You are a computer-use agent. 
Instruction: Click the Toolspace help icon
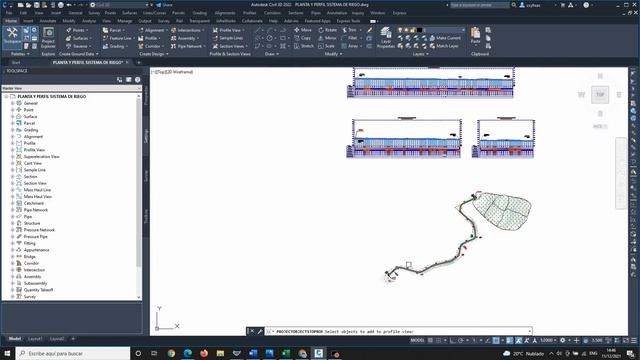138,80
